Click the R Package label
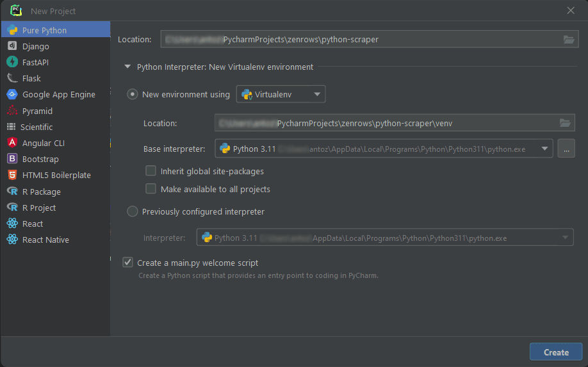This screenshot has width=588, height=367. click(42, 192)
